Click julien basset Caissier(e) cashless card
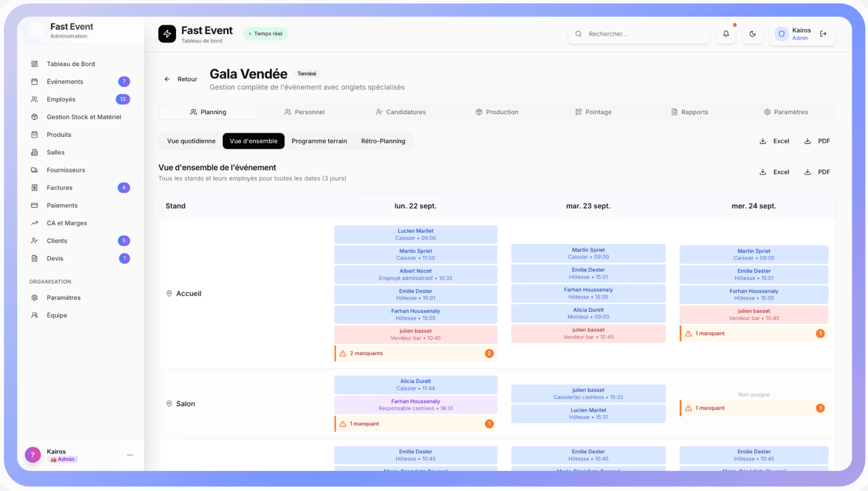The width and height of the screenshot is (868, 491). pyautogui.click(x=588, y=394)
